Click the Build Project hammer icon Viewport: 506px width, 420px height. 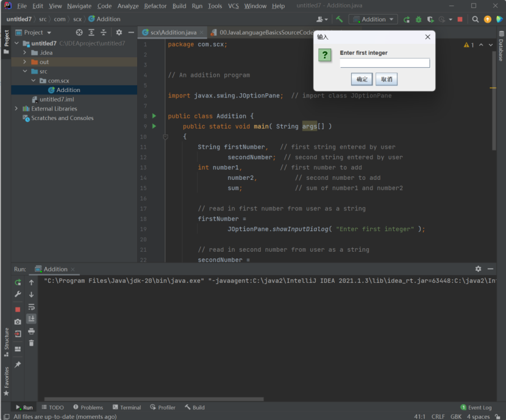(x=339, y=20)
